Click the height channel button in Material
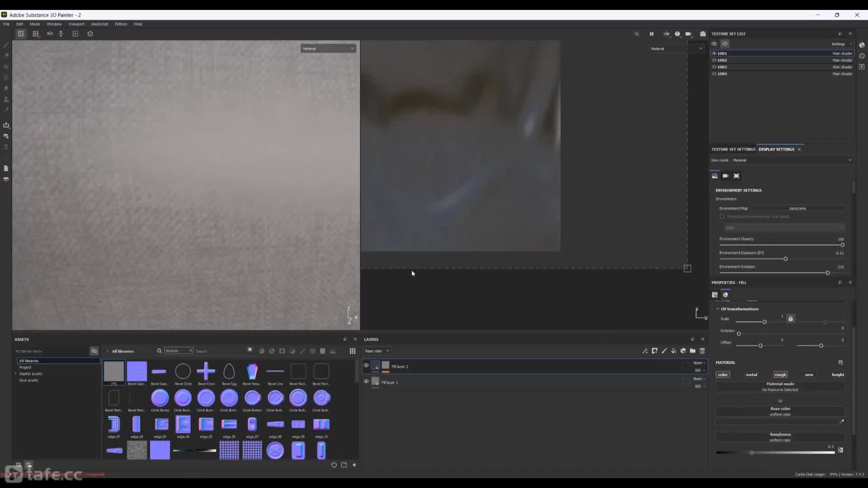The width and height of the screenshot is (868, 488). point(838,375)
